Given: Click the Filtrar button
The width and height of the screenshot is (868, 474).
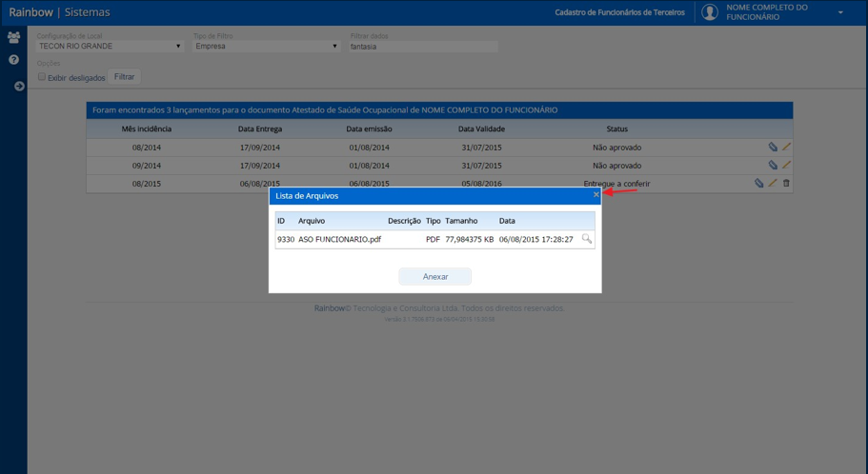Looking at the screenshot, I should pyautogui.click(x=124, y=77).
